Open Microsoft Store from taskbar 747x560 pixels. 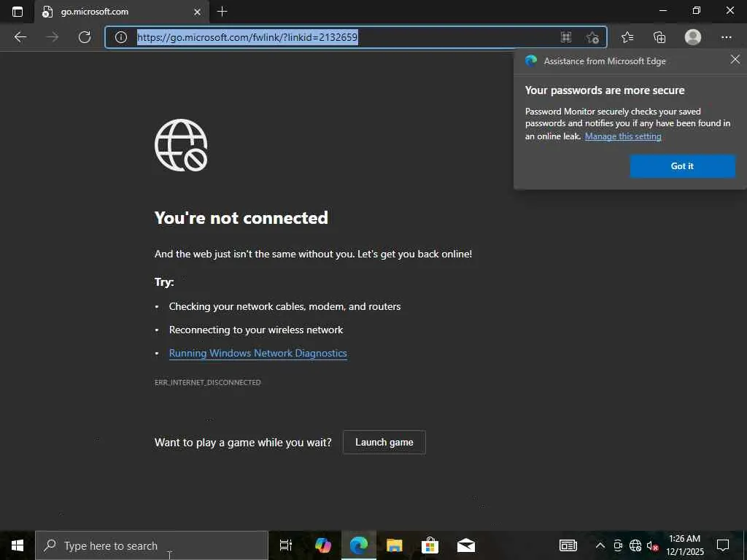click(x=430, y=545)
